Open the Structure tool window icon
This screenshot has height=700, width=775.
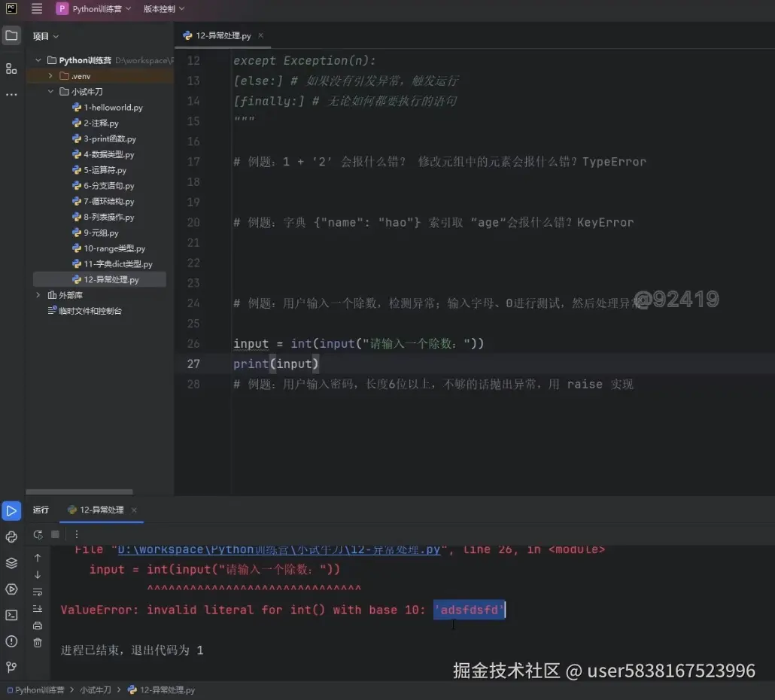11,68
